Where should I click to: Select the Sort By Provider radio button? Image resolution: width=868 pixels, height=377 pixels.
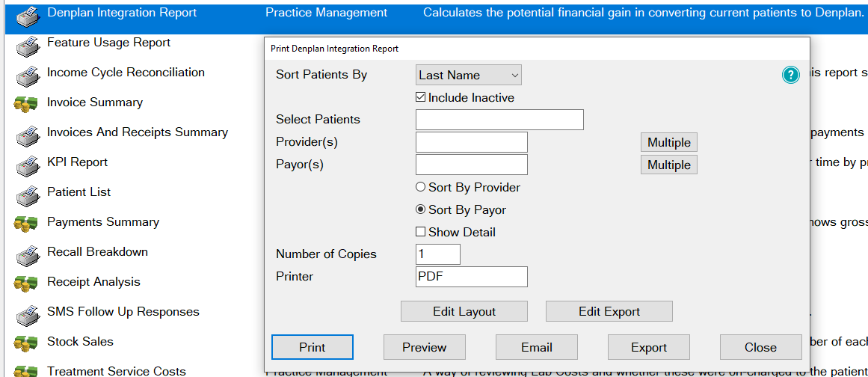click(x=421, y=187)
